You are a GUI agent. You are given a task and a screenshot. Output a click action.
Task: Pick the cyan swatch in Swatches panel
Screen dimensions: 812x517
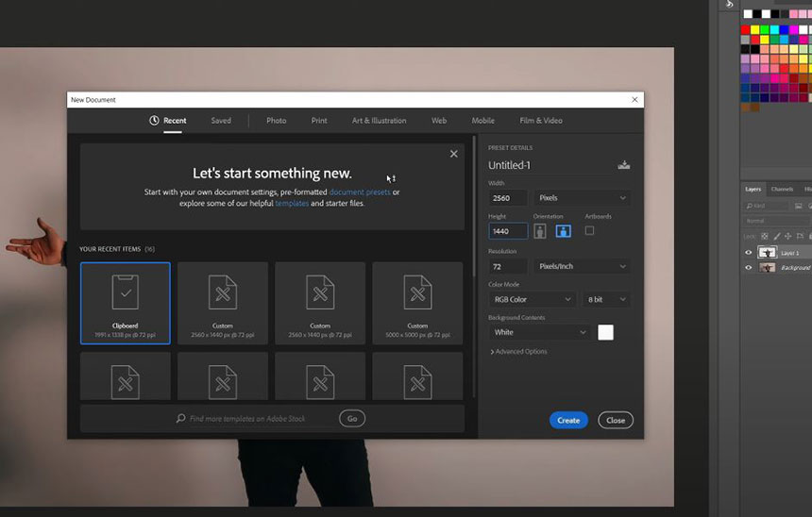tap(775, 29)
